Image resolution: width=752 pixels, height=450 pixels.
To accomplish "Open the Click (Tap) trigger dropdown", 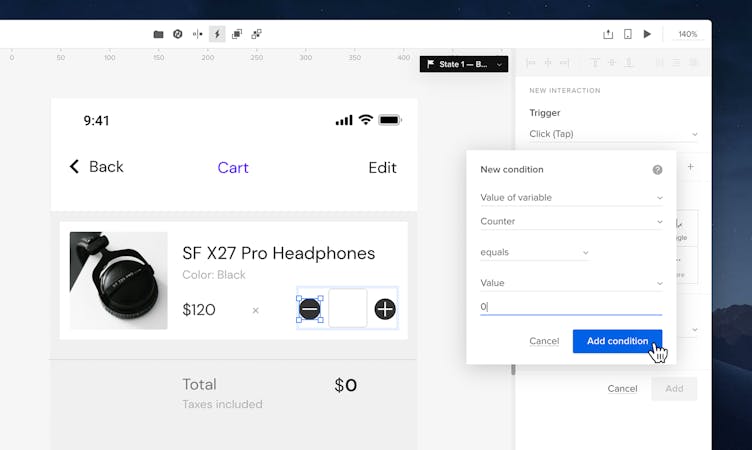I will coord(613,134).
